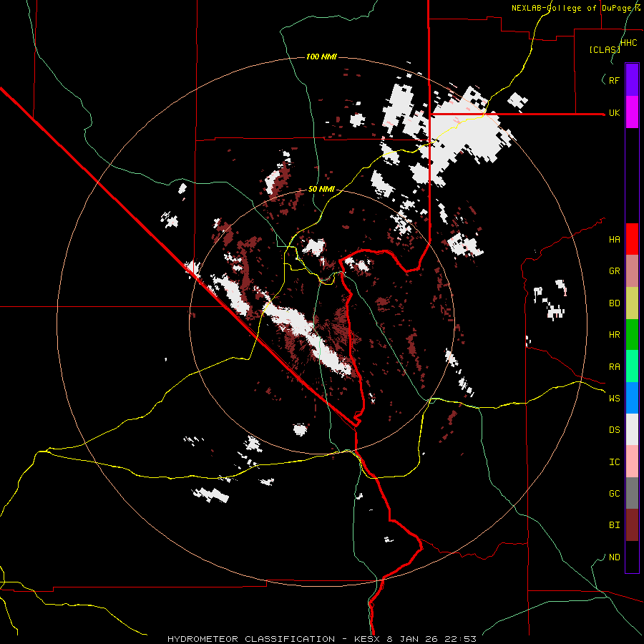Screen dimensions: 644x644
Task: Click the GC legend label
Action: coord(614,494)
